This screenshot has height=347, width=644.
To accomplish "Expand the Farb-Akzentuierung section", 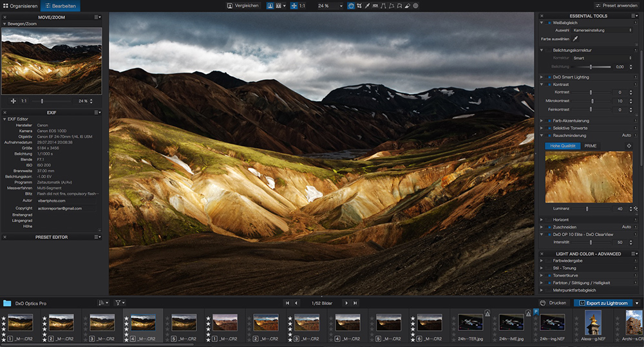I will pyautogui.click(x=542, y=120).
